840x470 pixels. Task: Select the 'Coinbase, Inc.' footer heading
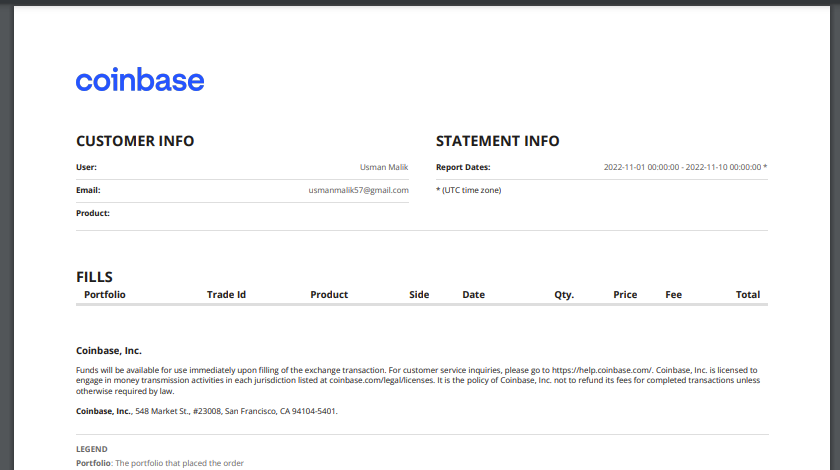click(109, 350)
